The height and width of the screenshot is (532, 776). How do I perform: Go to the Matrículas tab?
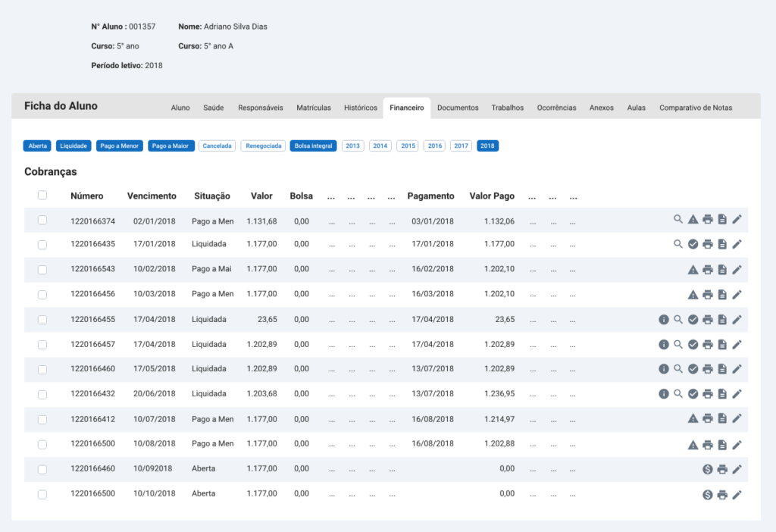click(314, 108)
